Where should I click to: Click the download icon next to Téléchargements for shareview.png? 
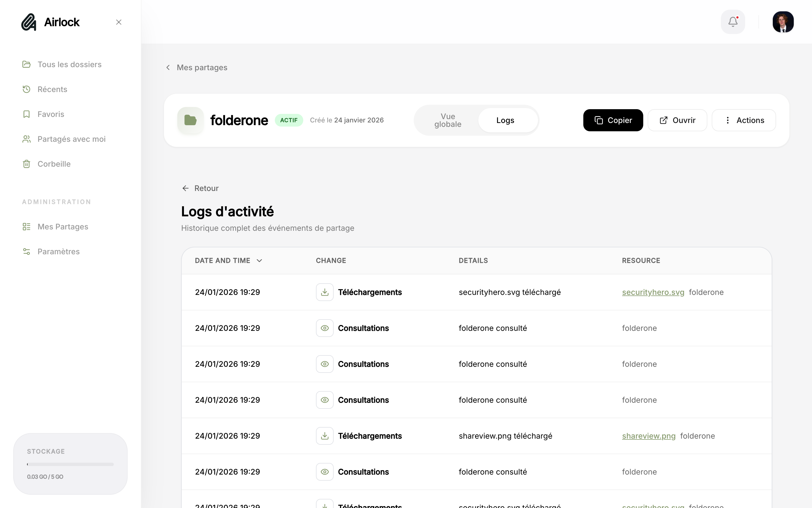pyautogui.click(x=324, y=435)
